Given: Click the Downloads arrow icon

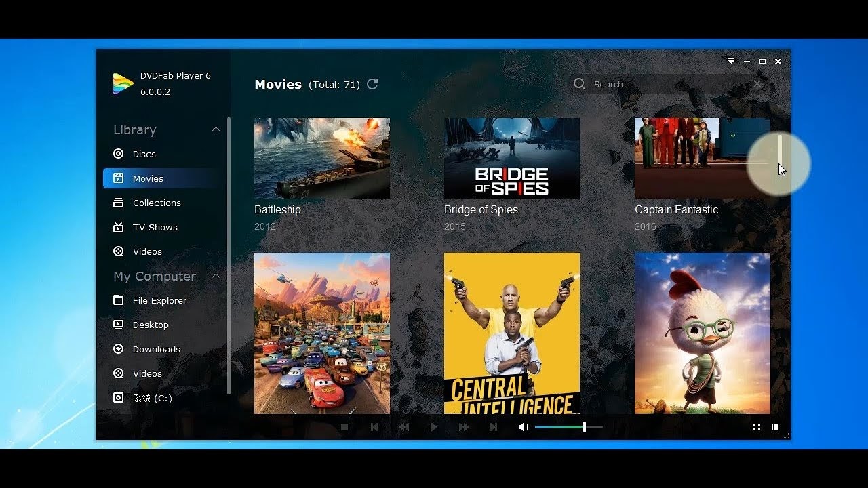Looking at the screenshot, I should tap(119, 349).
